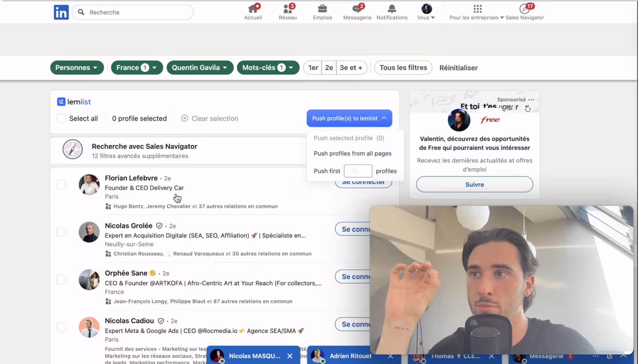Open Accueil home icon
The image size is (638, 364).
[x=253, y=9]
